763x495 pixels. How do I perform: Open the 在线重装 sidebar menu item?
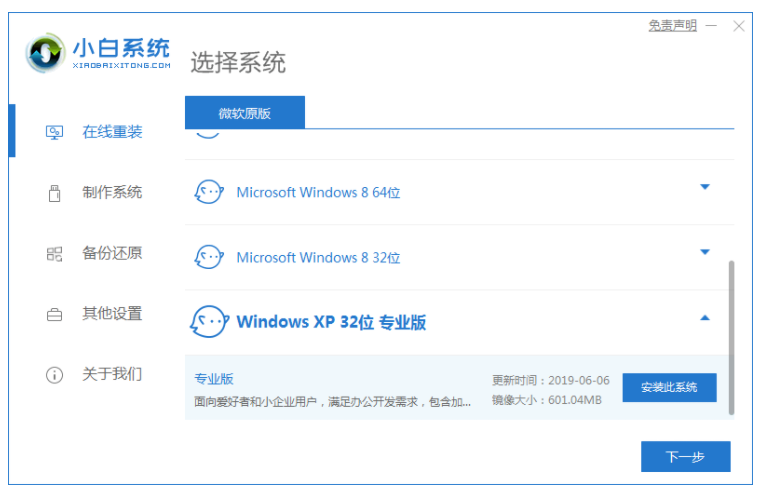[x=112, y=132]
